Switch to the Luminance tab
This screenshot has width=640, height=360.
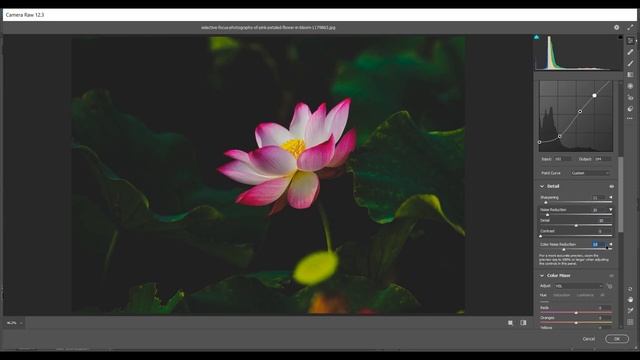coord(585,295)
